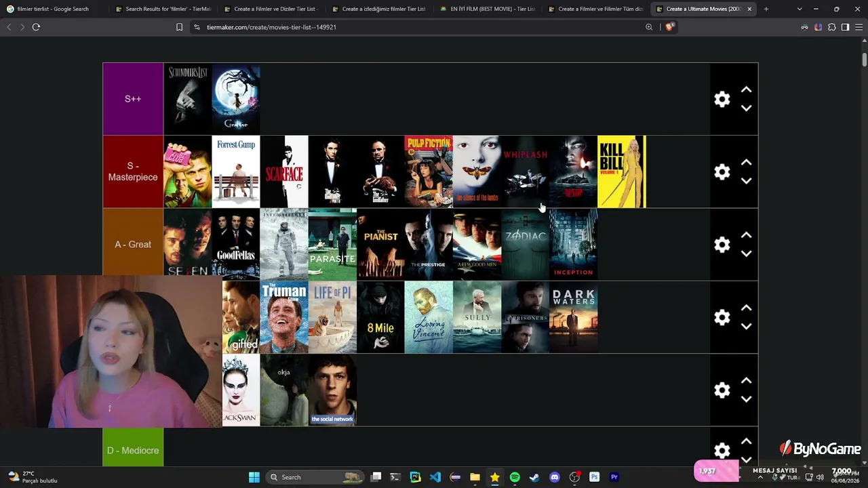Select the Kill Bill poster
868x488 pixels.
(622, 171)
